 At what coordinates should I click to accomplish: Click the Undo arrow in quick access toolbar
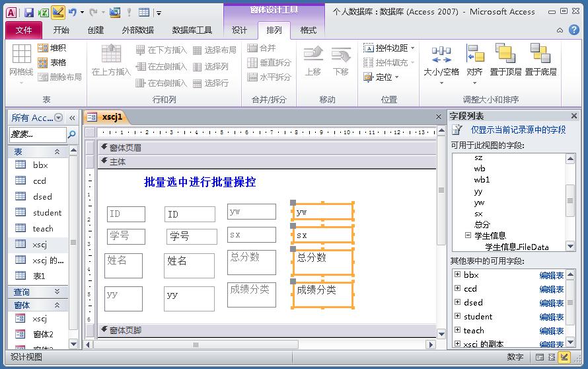pos(72,12)
